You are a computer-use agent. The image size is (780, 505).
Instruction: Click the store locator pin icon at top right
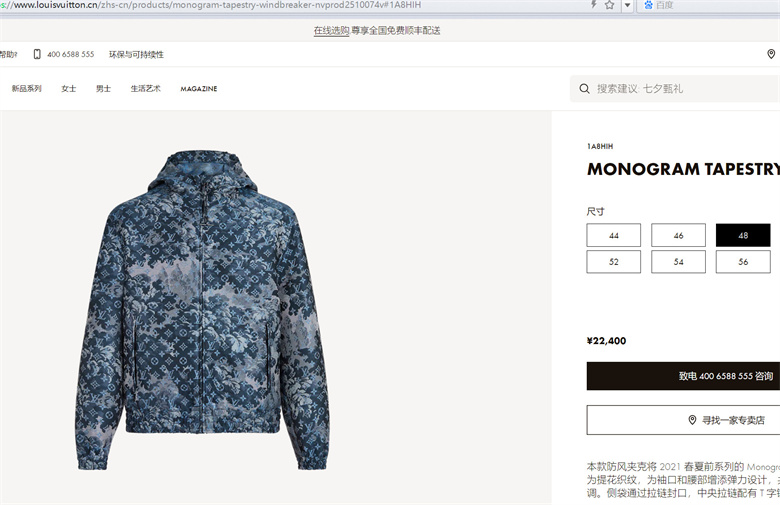click(771, 54)
